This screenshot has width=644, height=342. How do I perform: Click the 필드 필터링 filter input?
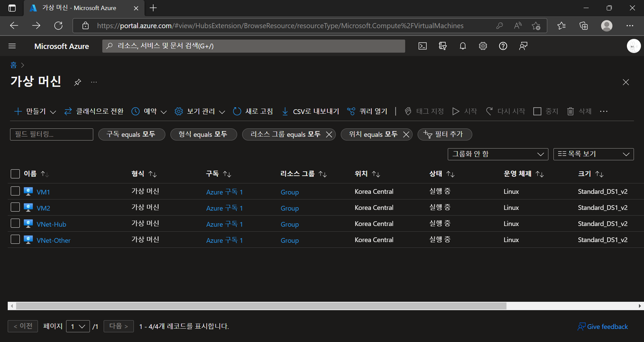(x=52, y=134)
